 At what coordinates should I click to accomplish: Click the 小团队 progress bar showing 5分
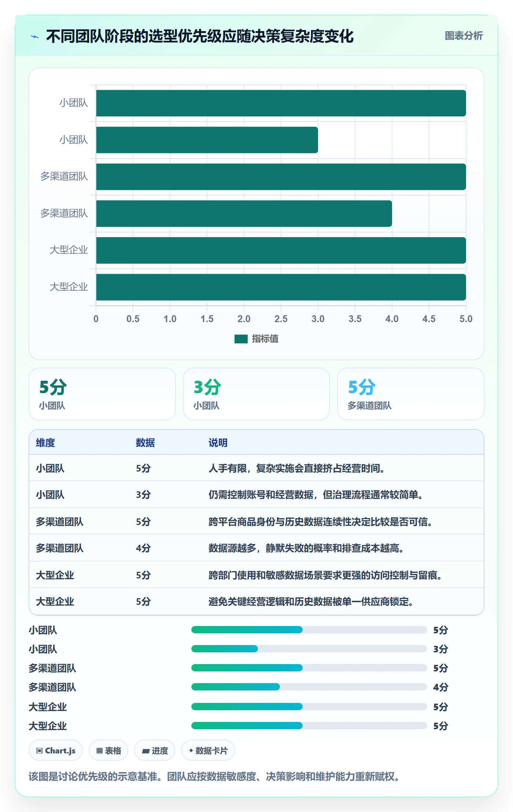pyautogui.click(x=309, y=630)
